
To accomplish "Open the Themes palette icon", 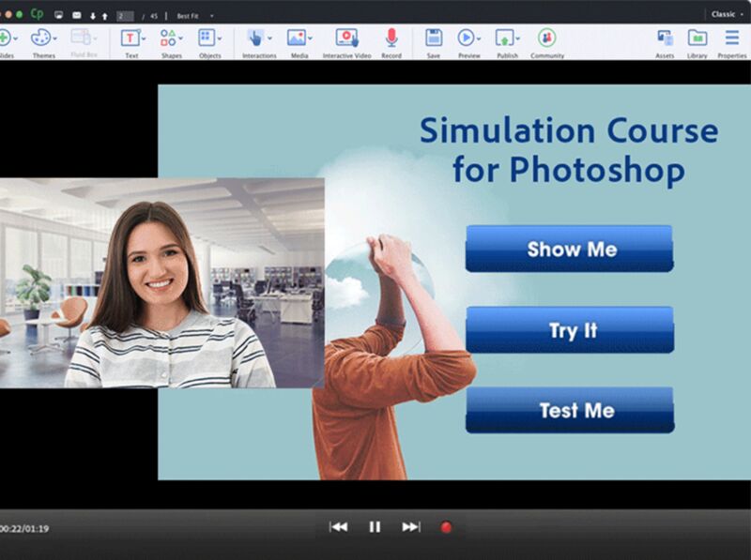I will click(41, 38).
